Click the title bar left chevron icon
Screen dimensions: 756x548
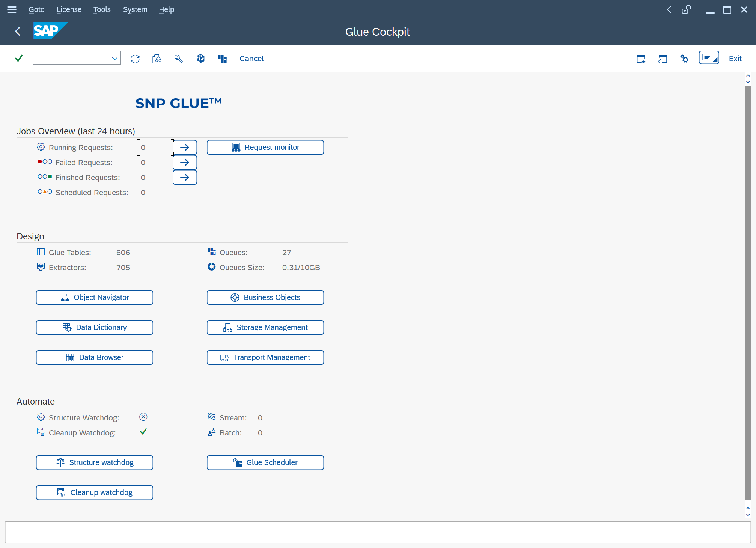coord(669,9)
